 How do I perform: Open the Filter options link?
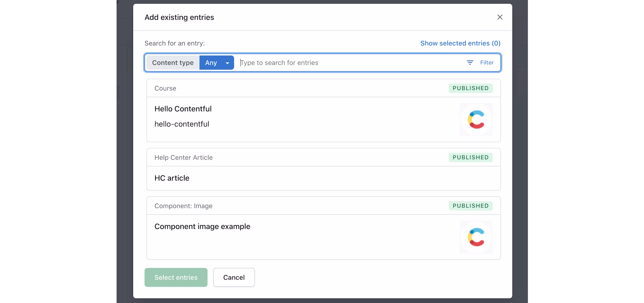[x=487, y=63]
